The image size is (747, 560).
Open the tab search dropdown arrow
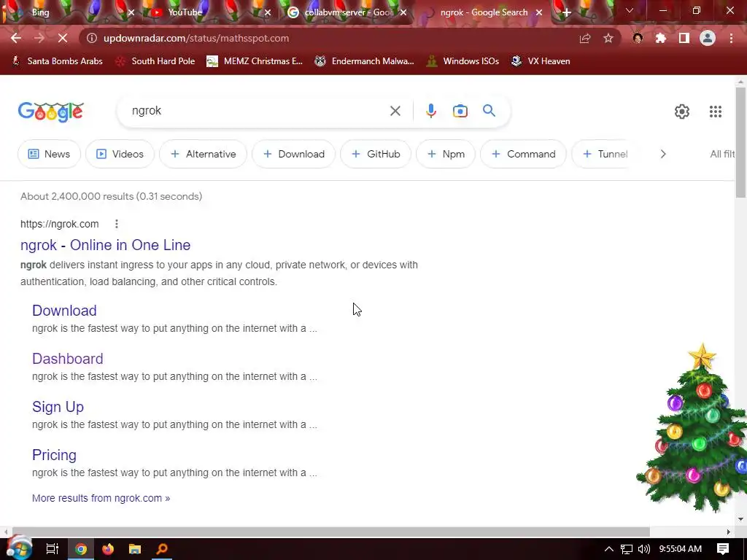630,10
